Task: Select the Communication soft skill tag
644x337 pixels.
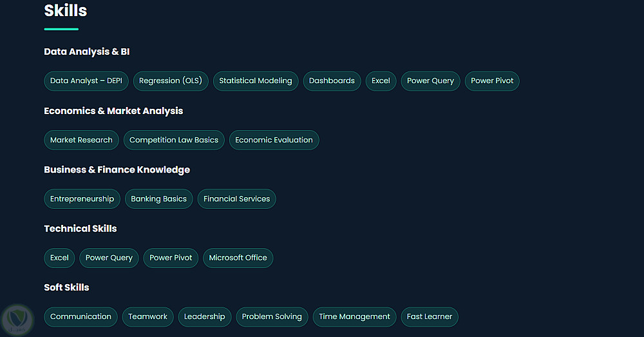Action: (x=80, y=317)
